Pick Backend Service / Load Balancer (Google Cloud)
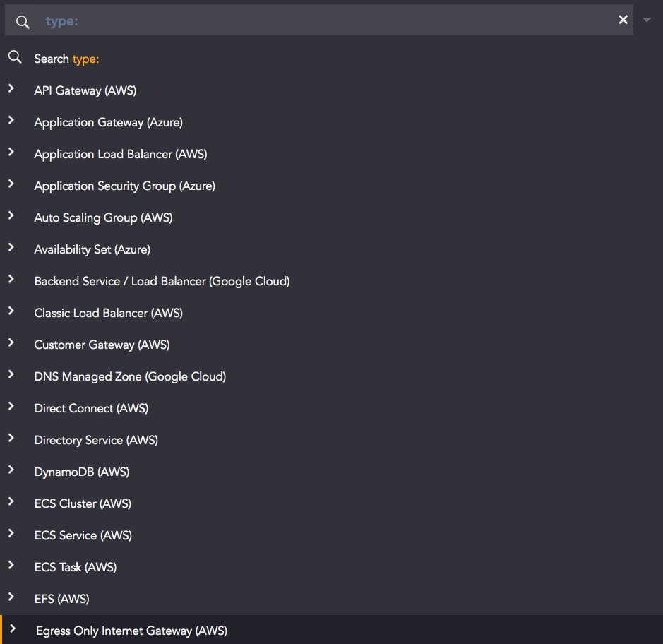The height and width of the screenshot is (644, 663). click(x=162, y=281)
